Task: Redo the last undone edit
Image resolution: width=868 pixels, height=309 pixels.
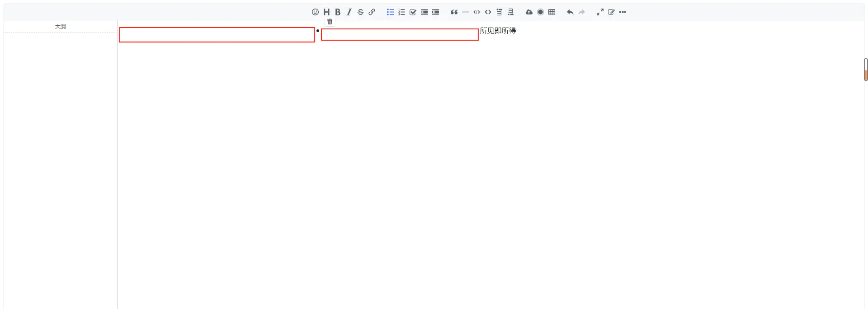Action: [x=581, y=12]
